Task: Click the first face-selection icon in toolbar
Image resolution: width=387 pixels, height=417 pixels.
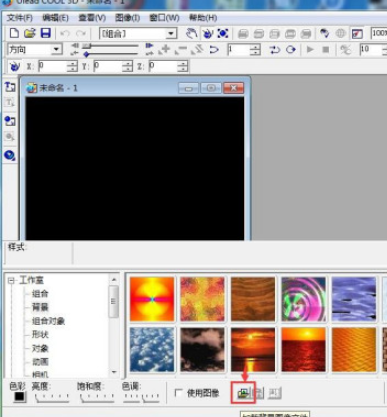Action: (243, 33)
